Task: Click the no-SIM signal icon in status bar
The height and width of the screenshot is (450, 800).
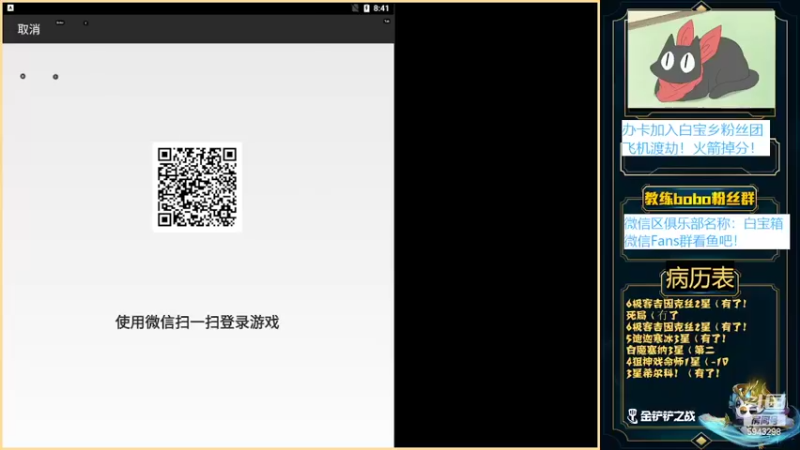Action: (x=355, y=8)
